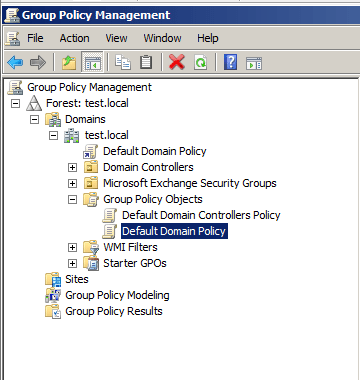
Task: Click the Domains folder icon
Action: click(x=53, y=119)
